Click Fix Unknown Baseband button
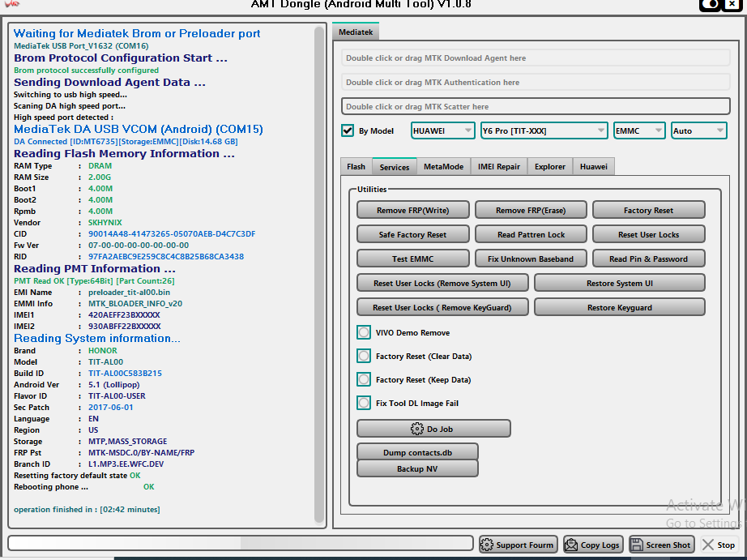 (x=531, y=259)
